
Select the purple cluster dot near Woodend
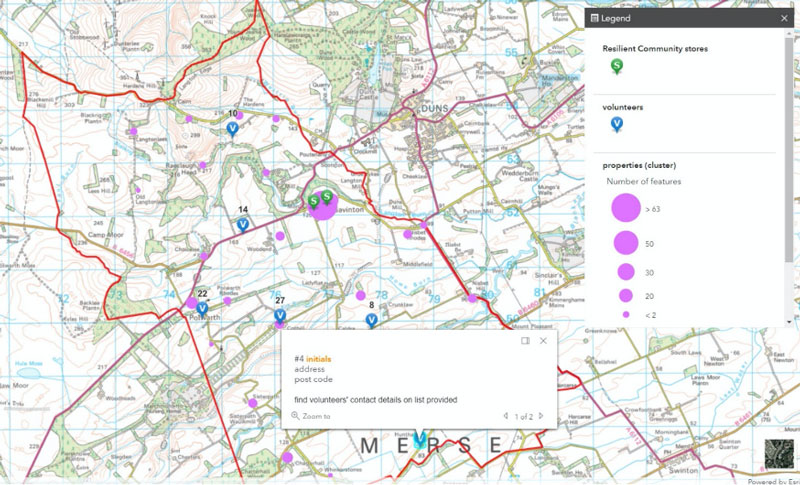pos(280,236)
